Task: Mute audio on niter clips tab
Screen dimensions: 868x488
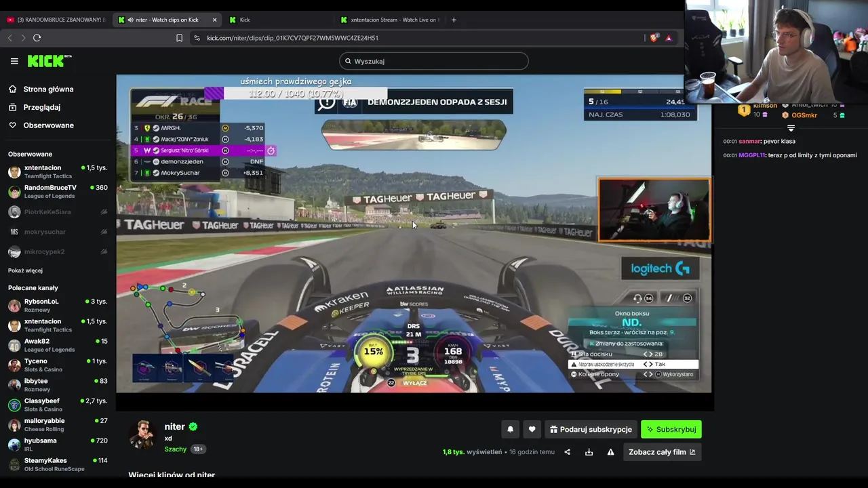Action: (130, 20)
